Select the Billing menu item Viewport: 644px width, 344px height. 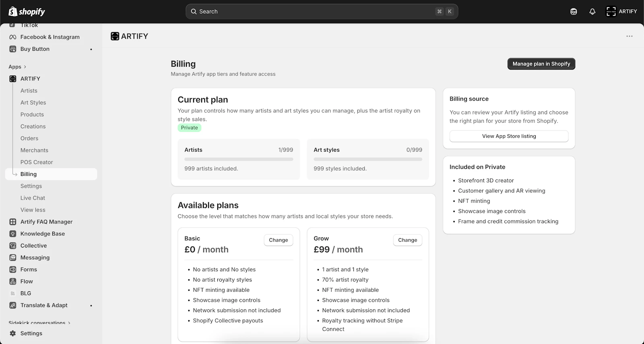51,174
